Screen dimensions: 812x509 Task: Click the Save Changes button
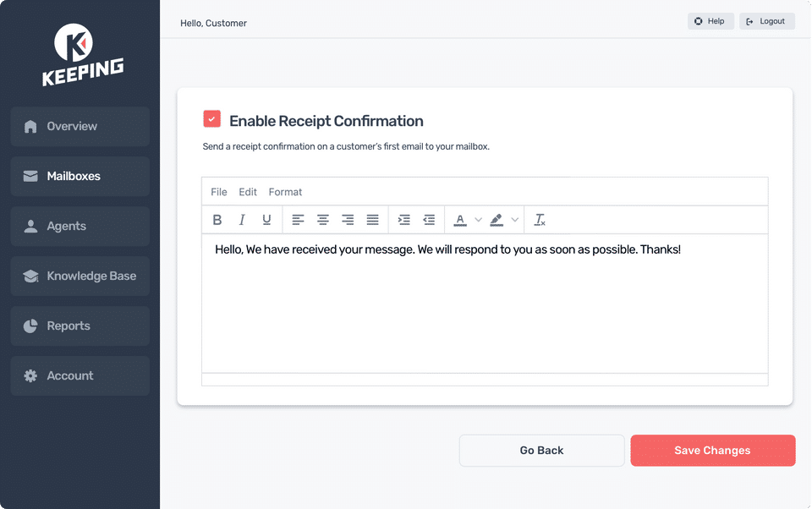712,451
